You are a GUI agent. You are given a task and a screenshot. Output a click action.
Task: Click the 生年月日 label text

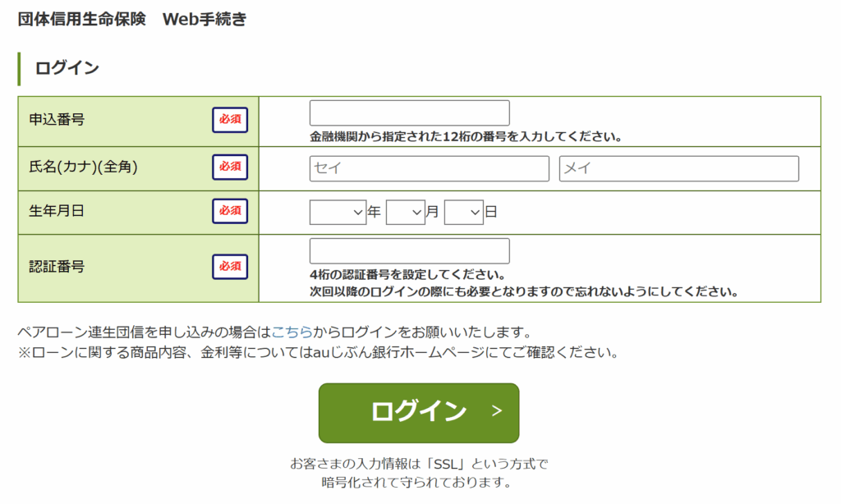(x=57, y=211)
